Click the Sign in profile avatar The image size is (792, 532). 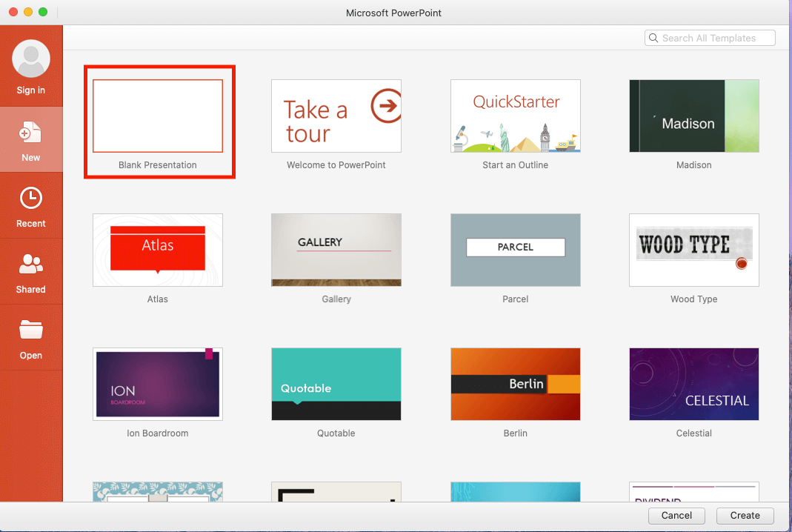pos(31,59)
